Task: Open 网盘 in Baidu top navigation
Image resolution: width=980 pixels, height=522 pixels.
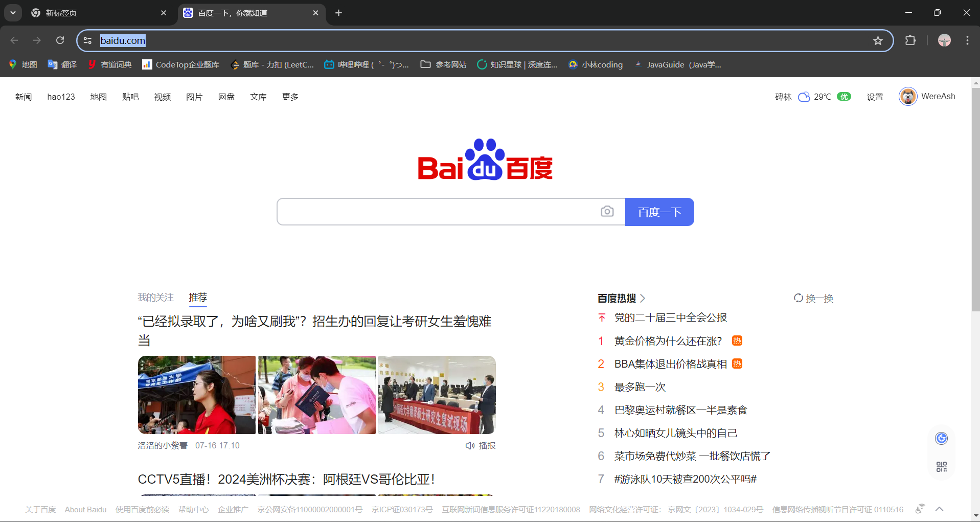Action: pyautogui.click(x=226, y=97)
